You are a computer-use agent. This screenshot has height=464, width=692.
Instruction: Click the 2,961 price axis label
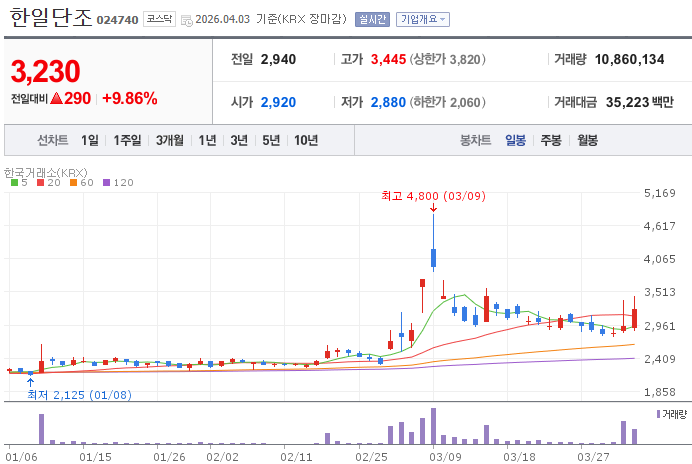pos(659,326)
